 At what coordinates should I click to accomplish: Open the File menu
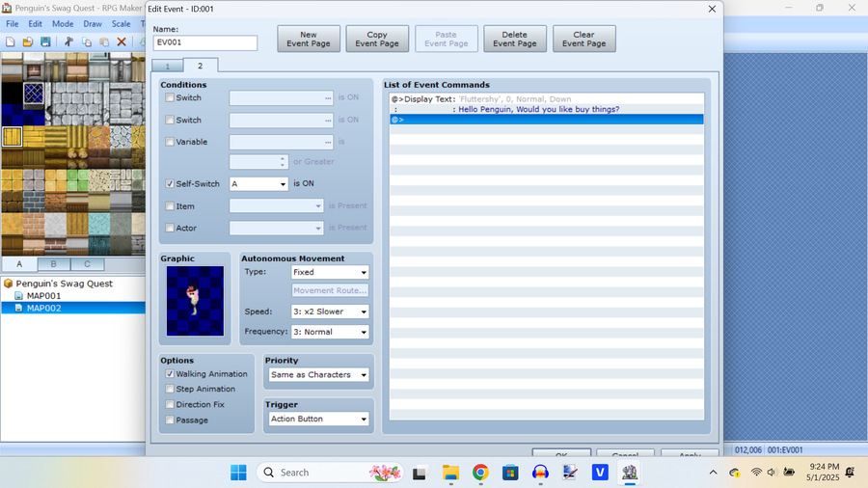tap(13, 24)
